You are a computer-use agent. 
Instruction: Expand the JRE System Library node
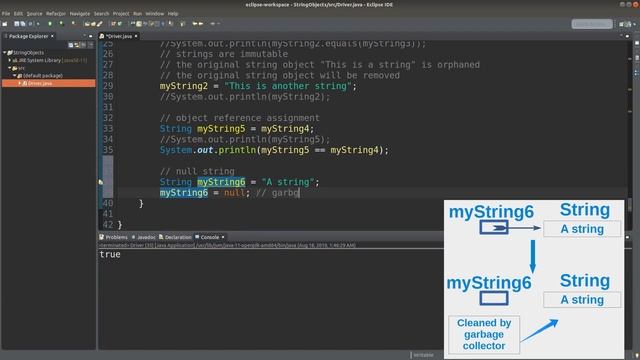point(10,60)
